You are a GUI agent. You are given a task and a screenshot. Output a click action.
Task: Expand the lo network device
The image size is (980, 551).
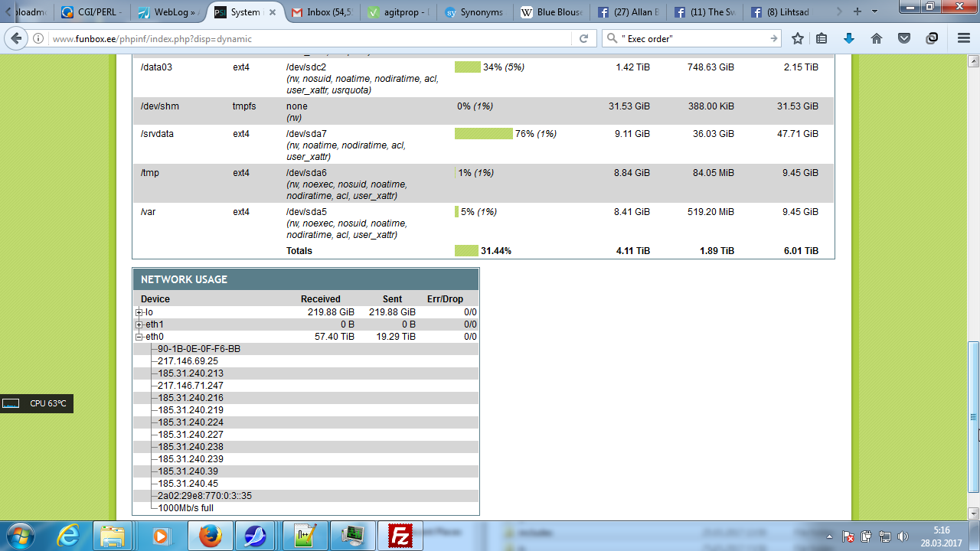139,312
